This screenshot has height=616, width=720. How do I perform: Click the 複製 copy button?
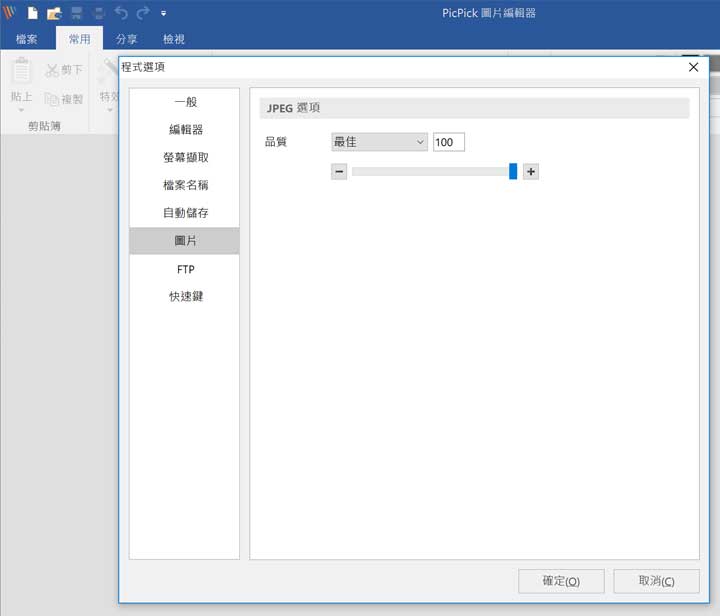tap(64, 99)
